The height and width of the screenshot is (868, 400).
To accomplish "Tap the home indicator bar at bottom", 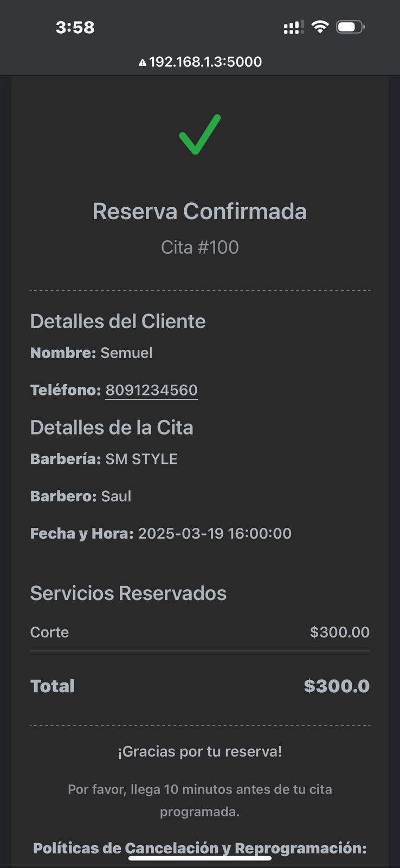I will [199, 858].
